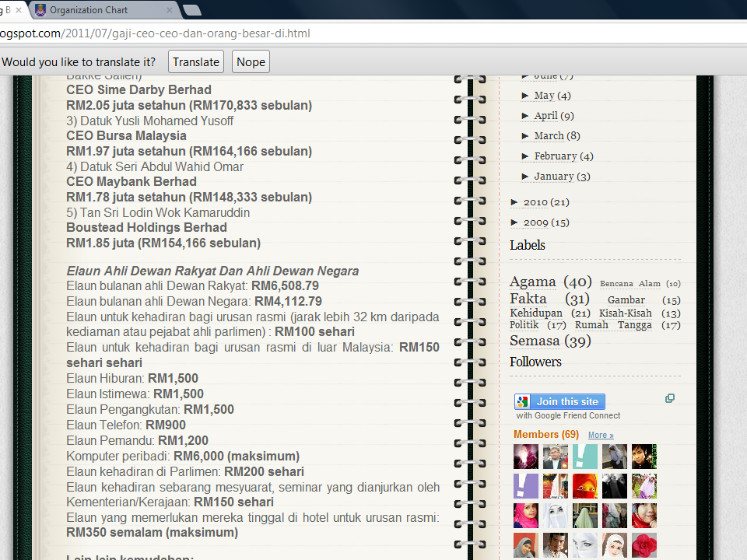Expand the 2009 (15) archive year
Image resolution: width=747 pixels, height=560 pixels.
[x=514, y=222]
